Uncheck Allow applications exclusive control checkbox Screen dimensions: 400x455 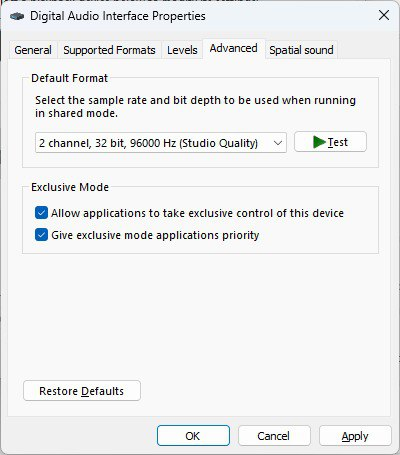coord(41,213)
